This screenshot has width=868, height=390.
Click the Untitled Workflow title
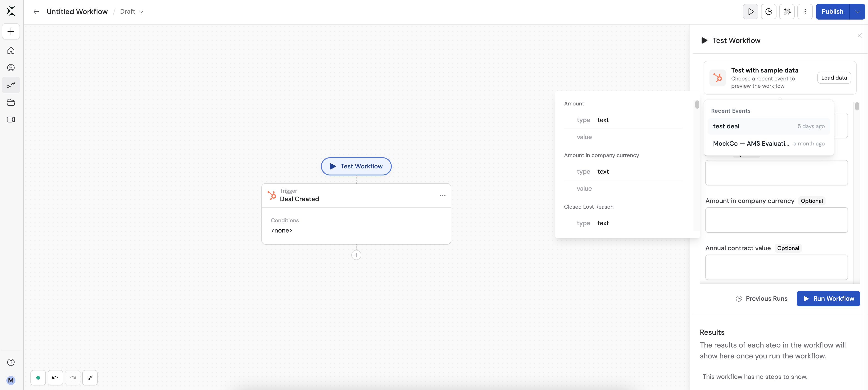(x=77, y=12)
